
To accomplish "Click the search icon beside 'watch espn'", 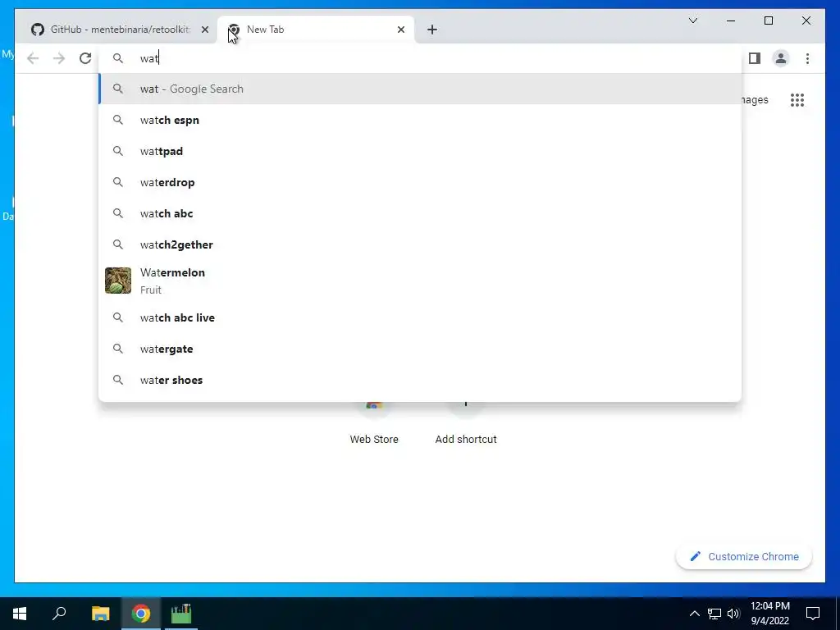I will click(118, 120).
